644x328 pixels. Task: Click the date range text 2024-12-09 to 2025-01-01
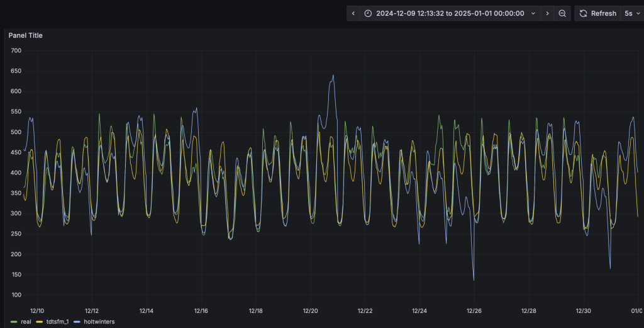click(450, 13)
